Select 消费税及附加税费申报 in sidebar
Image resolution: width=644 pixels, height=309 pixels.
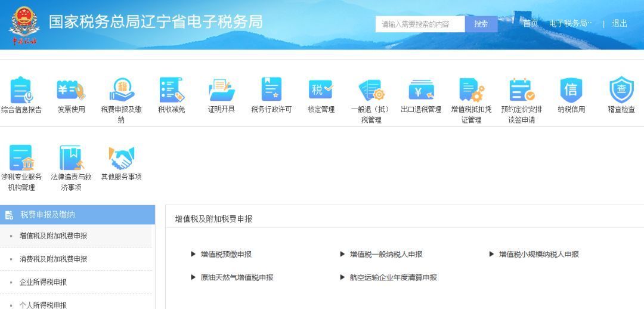coord(53,259)
